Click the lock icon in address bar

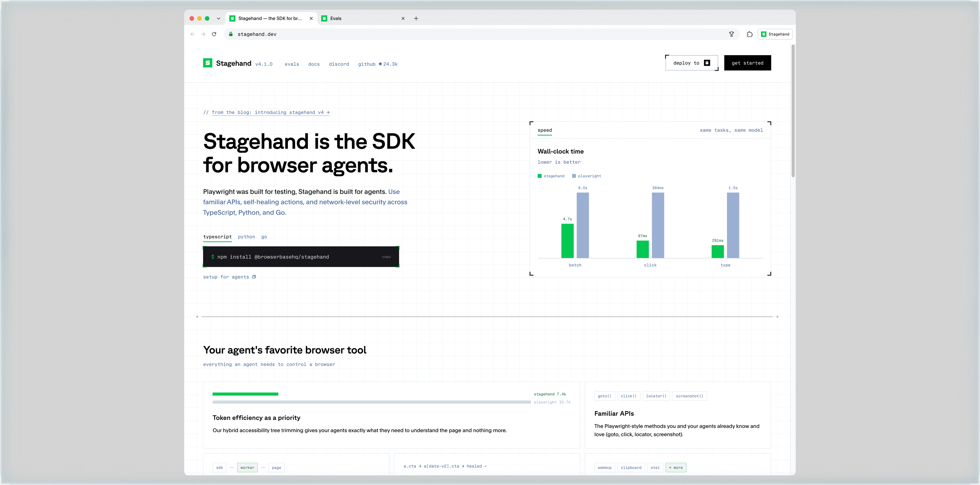pyautogui.click(x=230, y=34)
